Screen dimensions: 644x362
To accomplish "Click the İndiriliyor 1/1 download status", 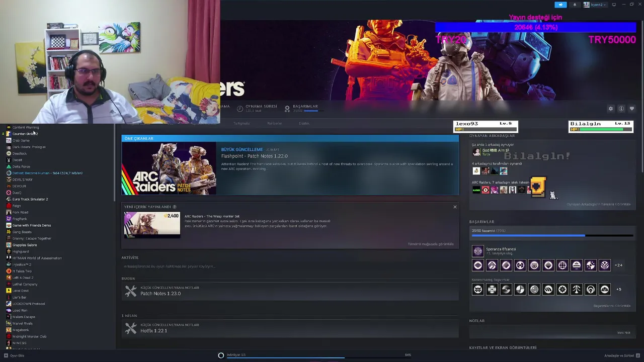I will [x=236, y=355].
